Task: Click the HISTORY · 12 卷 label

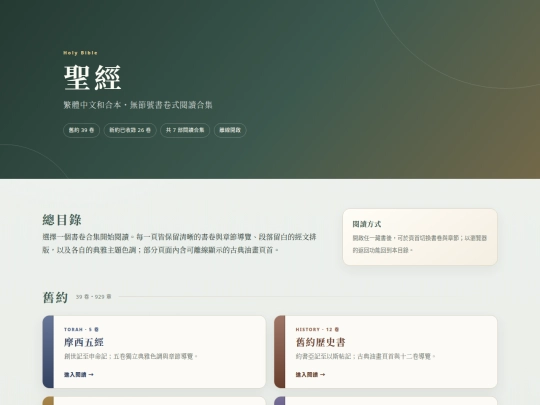Action: tap(317, 329)
